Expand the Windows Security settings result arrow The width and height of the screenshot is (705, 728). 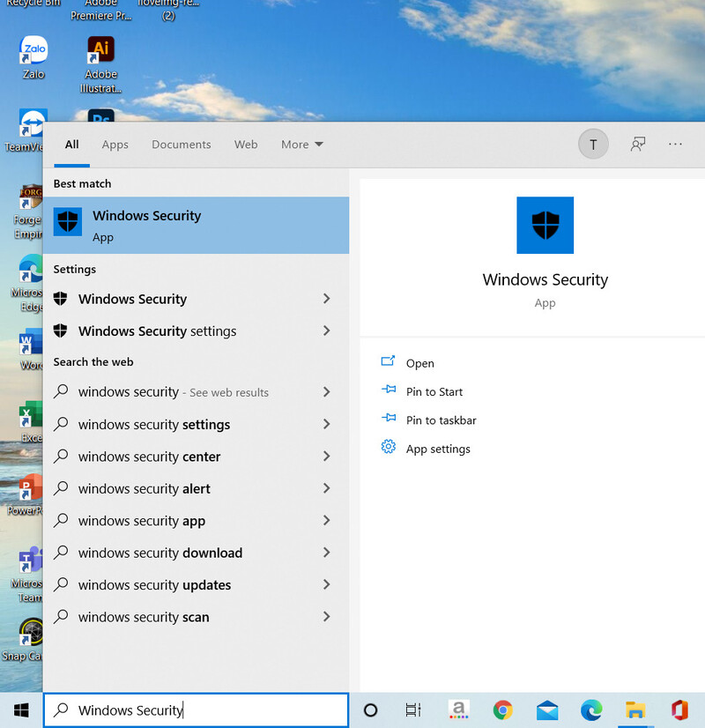327,331
